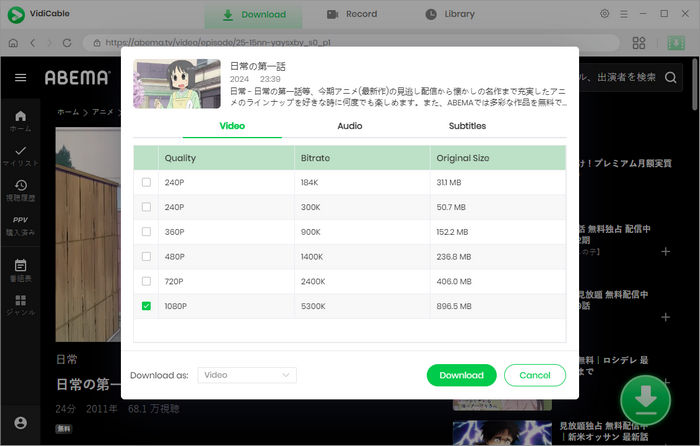Switch to the Audio tab
Screen dimensions: 700x446
(x=350, y=126)
